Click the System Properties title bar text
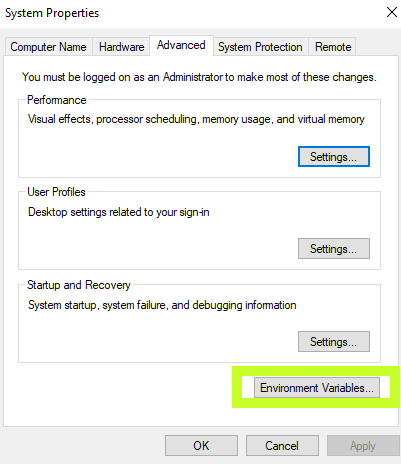The image size is (401, 464). click(x=52, y=13)
